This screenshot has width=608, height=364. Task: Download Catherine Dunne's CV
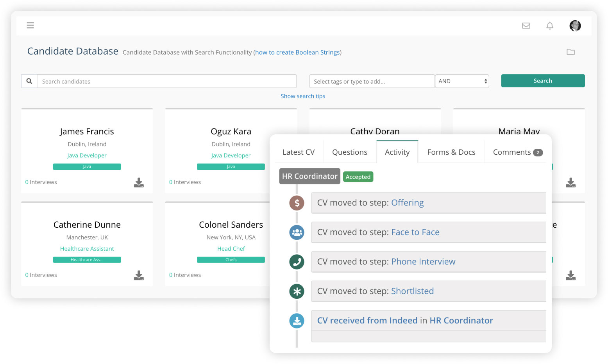[x=139, y=275]
